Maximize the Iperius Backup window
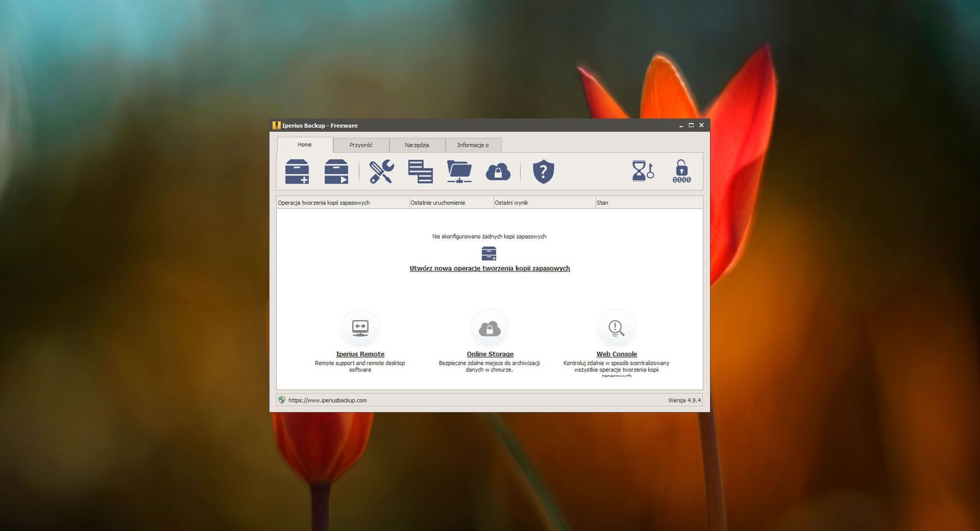This screenshot has width=980, height=531. click(691, 125)
